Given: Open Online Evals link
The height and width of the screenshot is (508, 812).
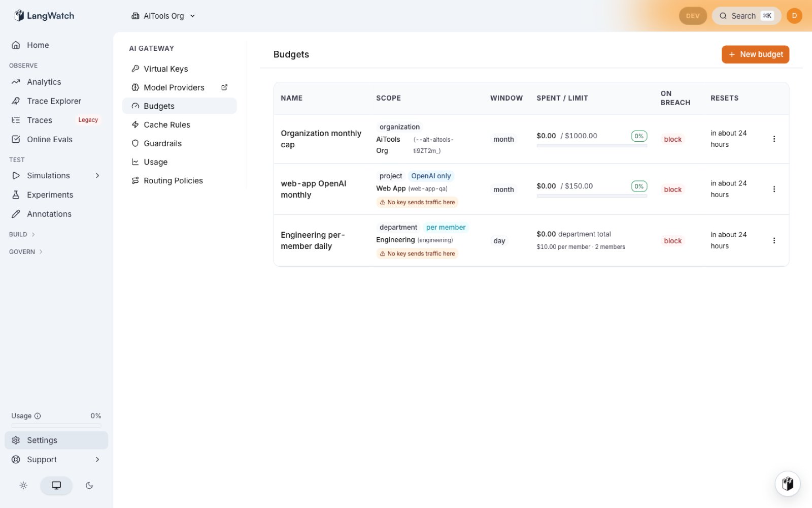Looking at the screenshot, I should click(x=56, y=139).
